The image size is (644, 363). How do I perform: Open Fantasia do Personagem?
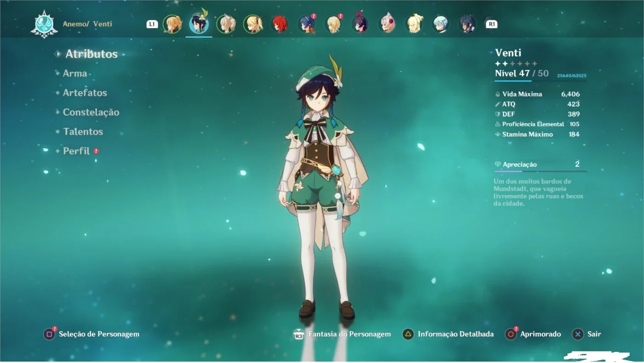(x=350, y=334)
